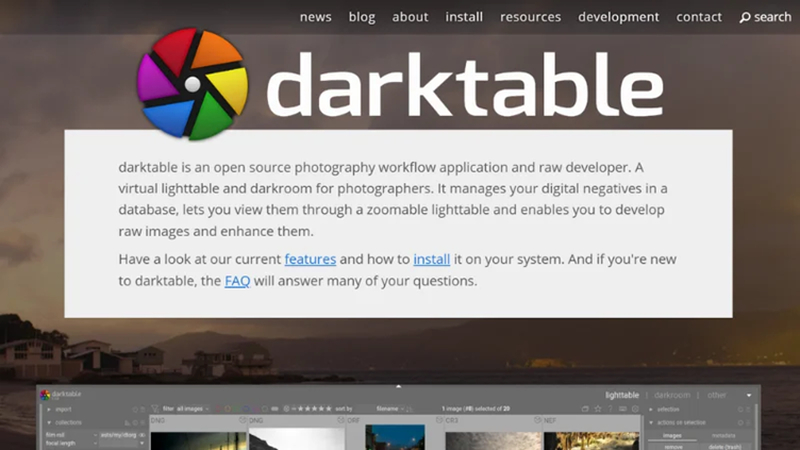The image size is (800, 450).
Task: Click the reset icon on the selection module
Action: tap(740, 409)
